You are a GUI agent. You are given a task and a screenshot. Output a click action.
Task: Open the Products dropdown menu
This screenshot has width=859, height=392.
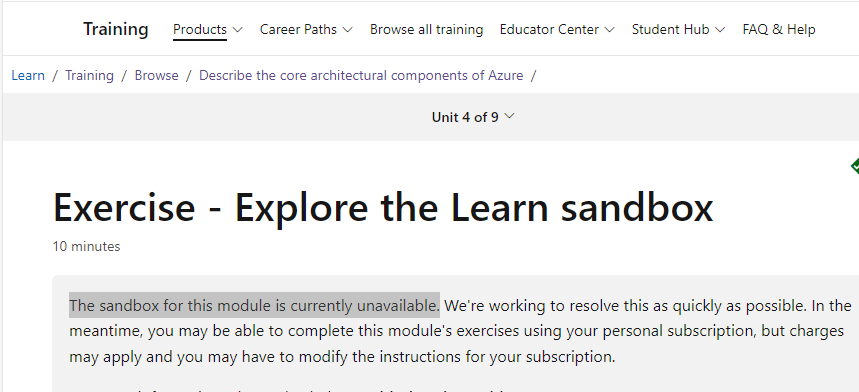pos(208,30)
